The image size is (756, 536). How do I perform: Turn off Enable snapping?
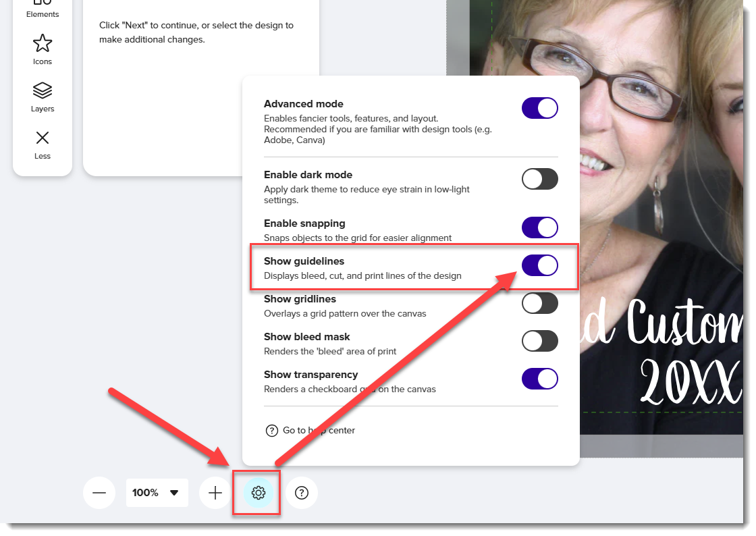pos(539,227)
